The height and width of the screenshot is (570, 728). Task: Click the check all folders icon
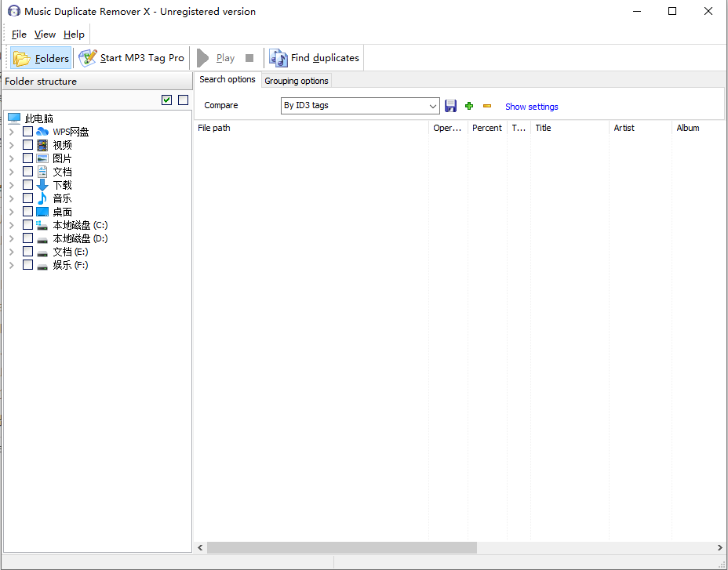coord(166,100)
